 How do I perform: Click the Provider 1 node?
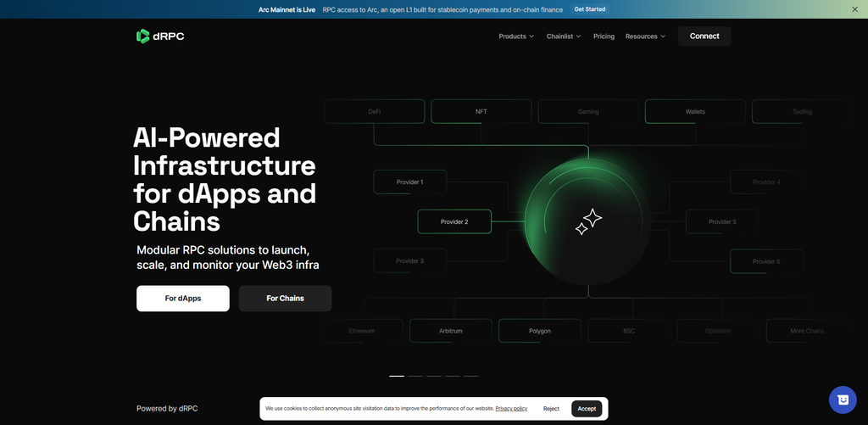(409, 182)
